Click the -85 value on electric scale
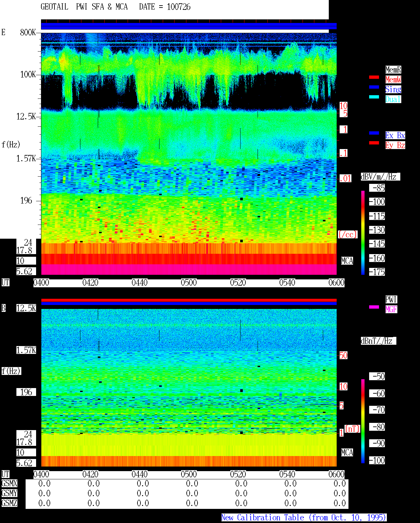This screenshot has width=420, height=523. click(377, 188)
